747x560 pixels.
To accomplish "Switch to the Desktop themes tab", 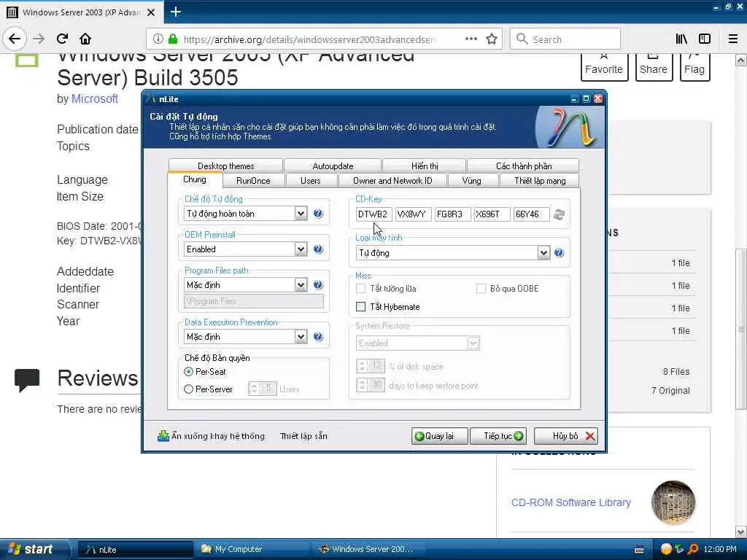I will tap(226, 166).
